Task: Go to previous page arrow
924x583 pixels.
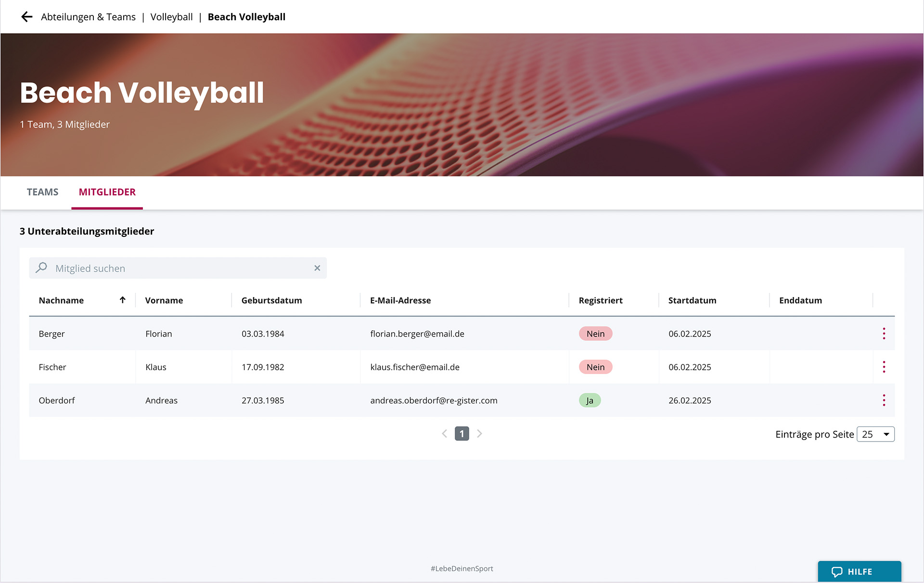Action: 445,434
